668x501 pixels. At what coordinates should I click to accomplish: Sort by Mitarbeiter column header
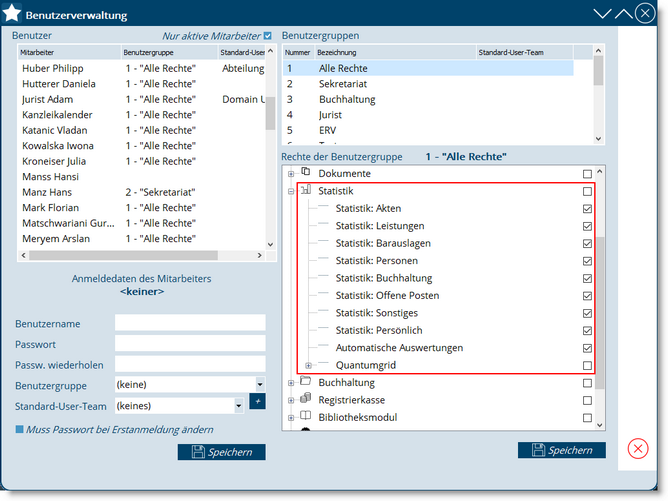click(69, 52)
